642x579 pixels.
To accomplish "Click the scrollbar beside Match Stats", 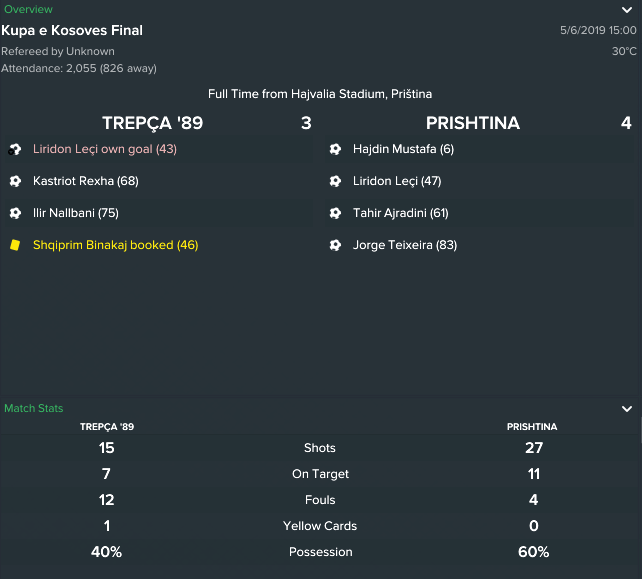I will (641, 430).
